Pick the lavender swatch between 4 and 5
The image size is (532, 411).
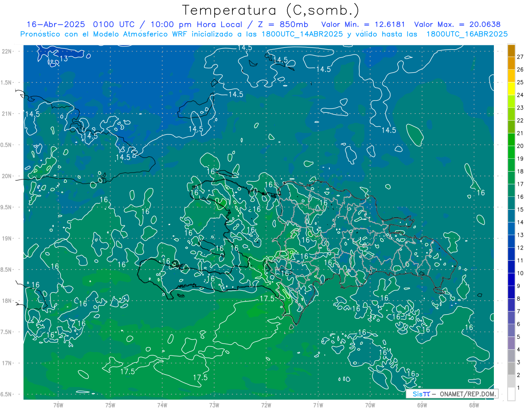pyautogui.click(x=511, y=343)
